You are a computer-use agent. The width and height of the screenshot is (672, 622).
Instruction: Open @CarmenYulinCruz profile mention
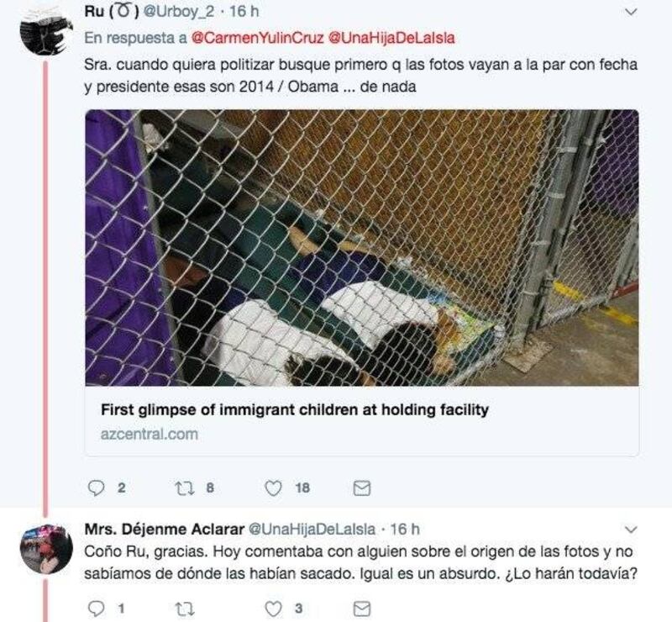tap(257, 38)
